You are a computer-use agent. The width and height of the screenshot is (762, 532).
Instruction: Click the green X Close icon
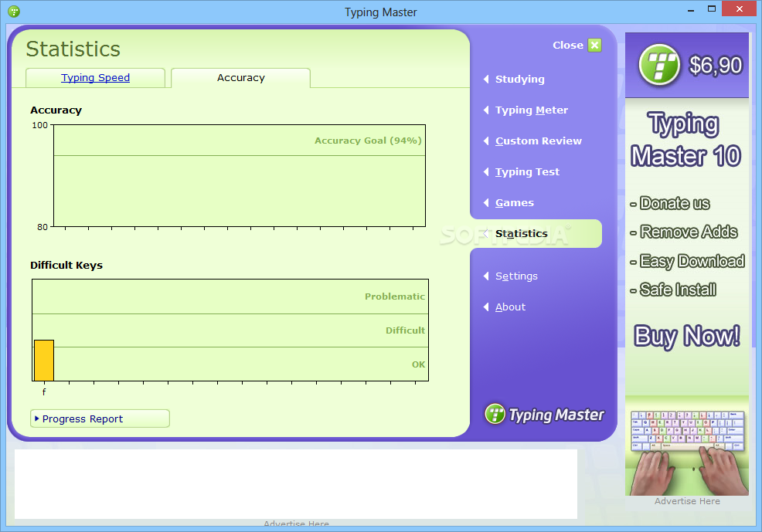(x=594, y=45)
